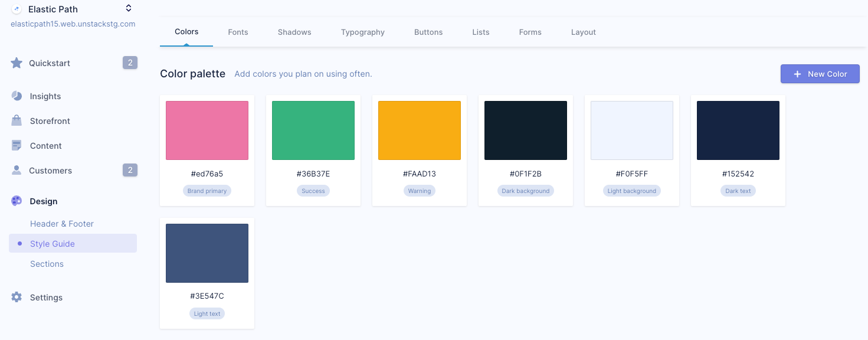Select the orange #FAAD13 color swatch

click(420, 130)
